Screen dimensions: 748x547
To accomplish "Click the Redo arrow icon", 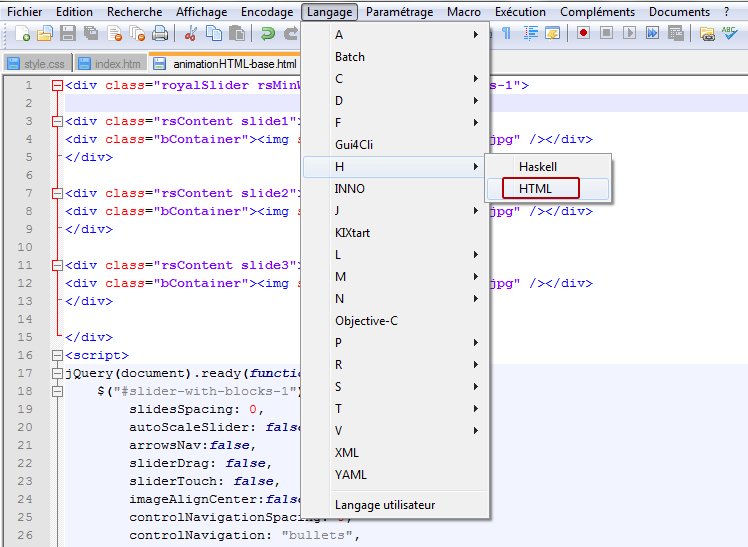I will [291, 33].
